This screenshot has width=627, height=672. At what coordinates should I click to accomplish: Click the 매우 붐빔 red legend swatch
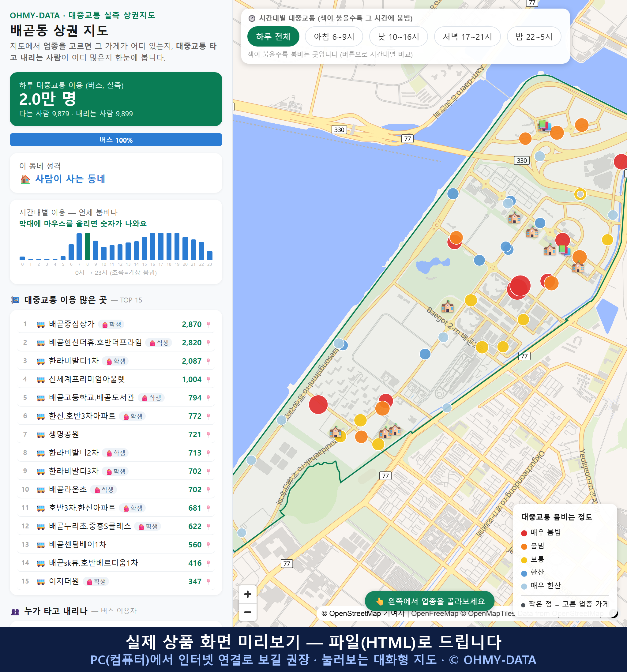click(524, 533)
